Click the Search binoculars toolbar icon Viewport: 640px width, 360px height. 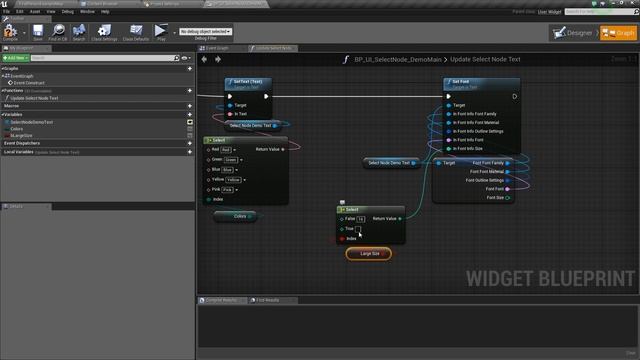(x=79, y=31)
